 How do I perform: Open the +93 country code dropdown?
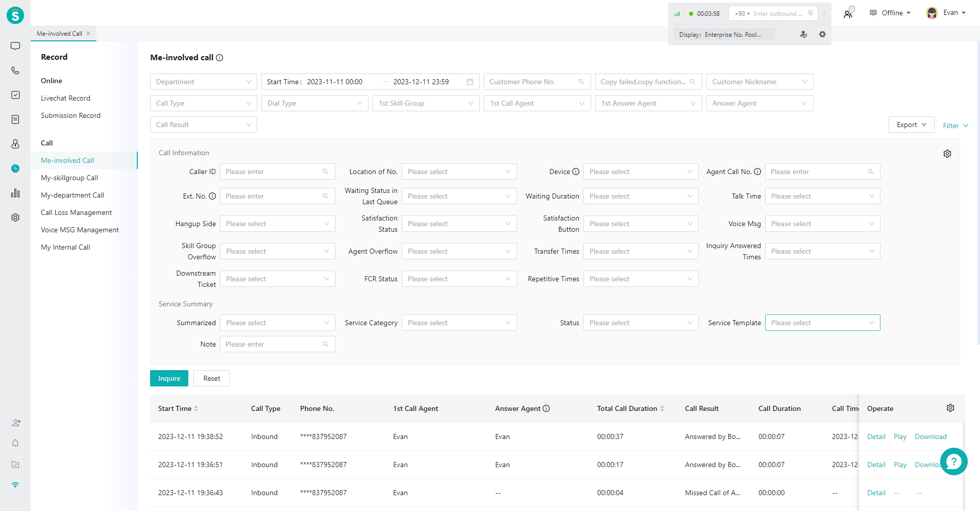[x=742, y=14]
